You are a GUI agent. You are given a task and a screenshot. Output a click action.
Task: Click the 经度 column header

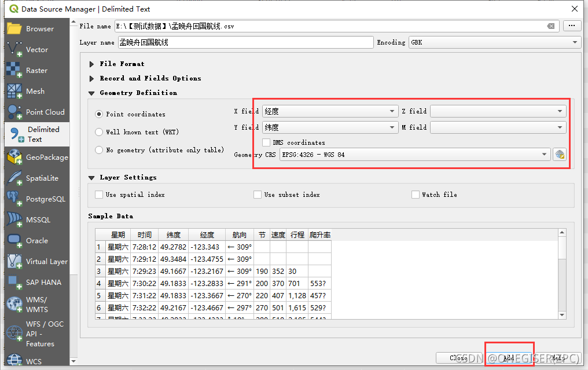pyautogui.click(x=207, y=235)
